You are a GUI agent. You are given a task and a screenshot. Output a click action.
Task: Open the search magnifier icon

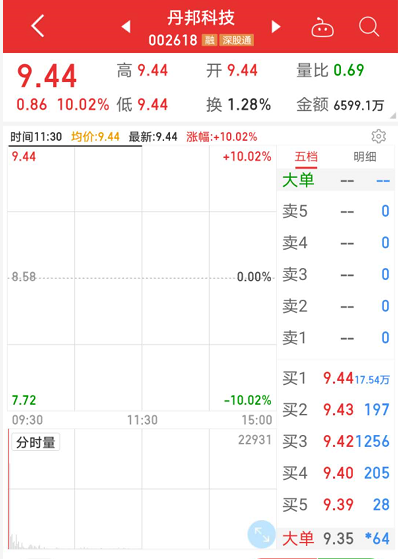(369, 26)
